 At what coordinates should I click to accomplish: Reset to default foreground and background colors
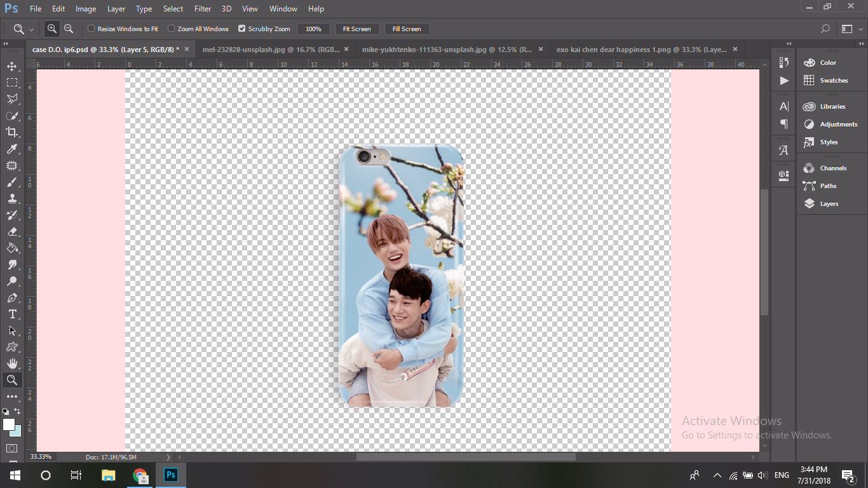(x=6, y=411)
